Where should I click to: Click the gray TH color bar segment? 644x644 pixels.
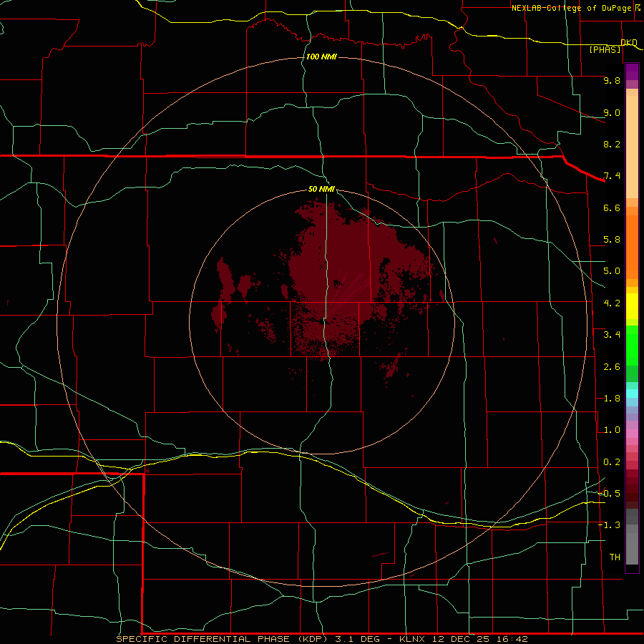[x=632, y=548]
